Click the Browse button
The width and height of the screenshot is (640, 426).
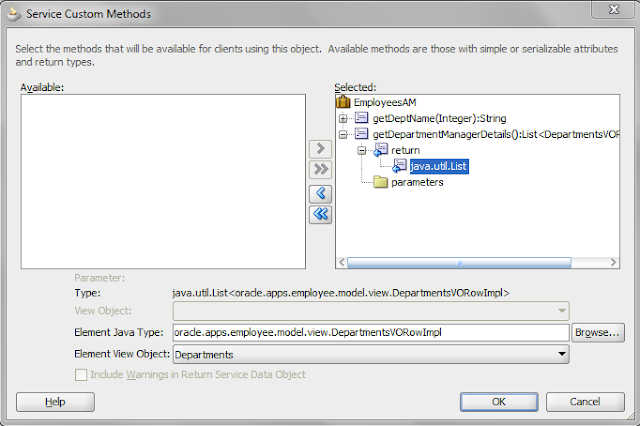point(598,333)
